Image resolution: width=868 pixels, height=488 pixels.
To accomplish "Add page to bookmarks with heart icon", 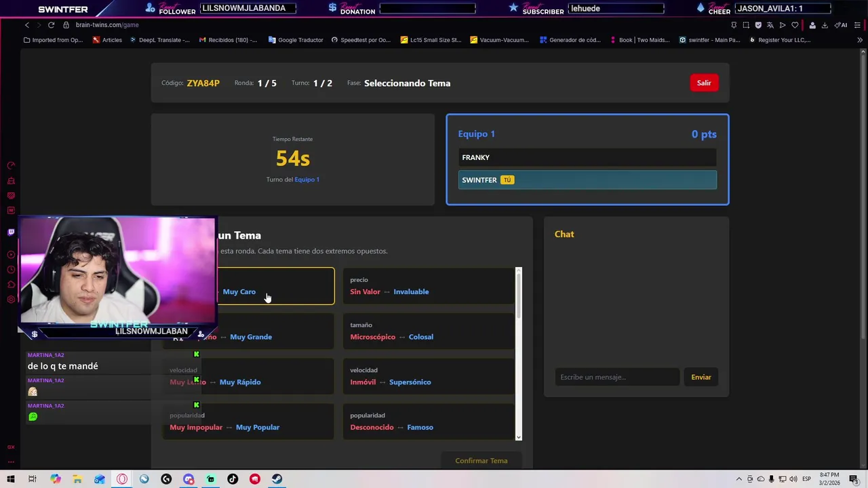I will (795, 25).
